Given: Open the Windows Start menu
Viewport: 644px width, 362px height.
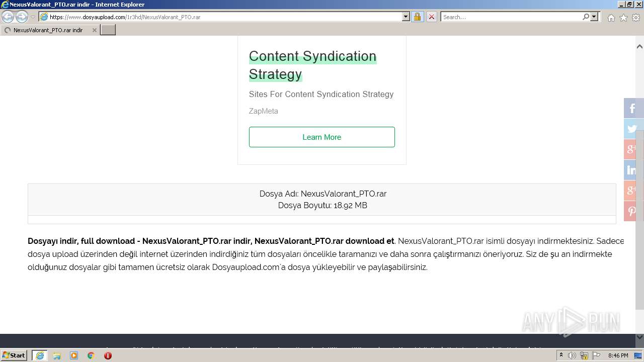Looking at the screenshot, I should (14, 355).
